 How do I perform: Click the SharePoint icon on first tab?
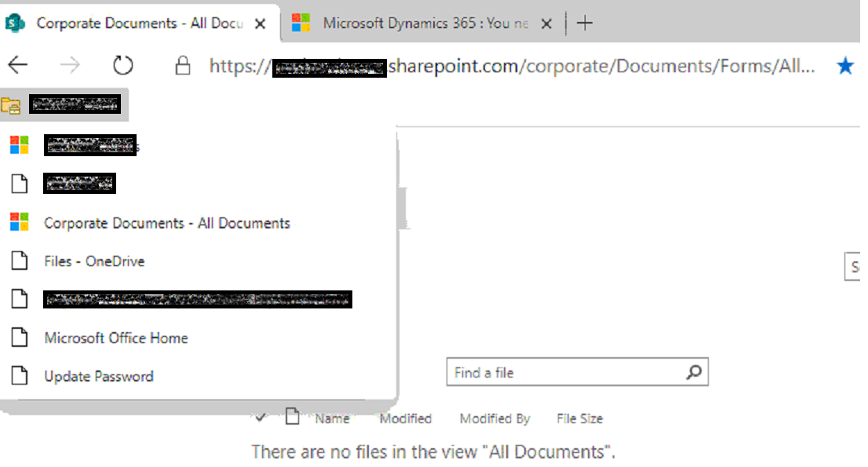point(15,24)
